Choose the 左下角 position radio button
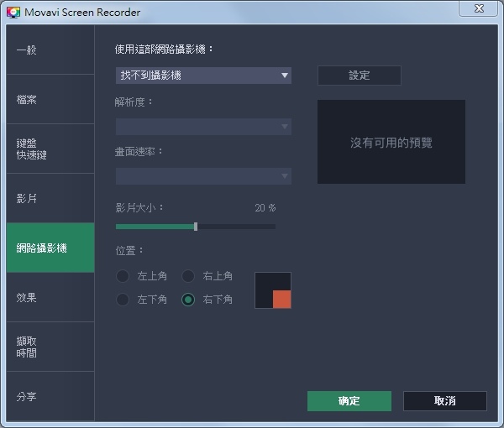504x428 pixels. pos(123,300)
